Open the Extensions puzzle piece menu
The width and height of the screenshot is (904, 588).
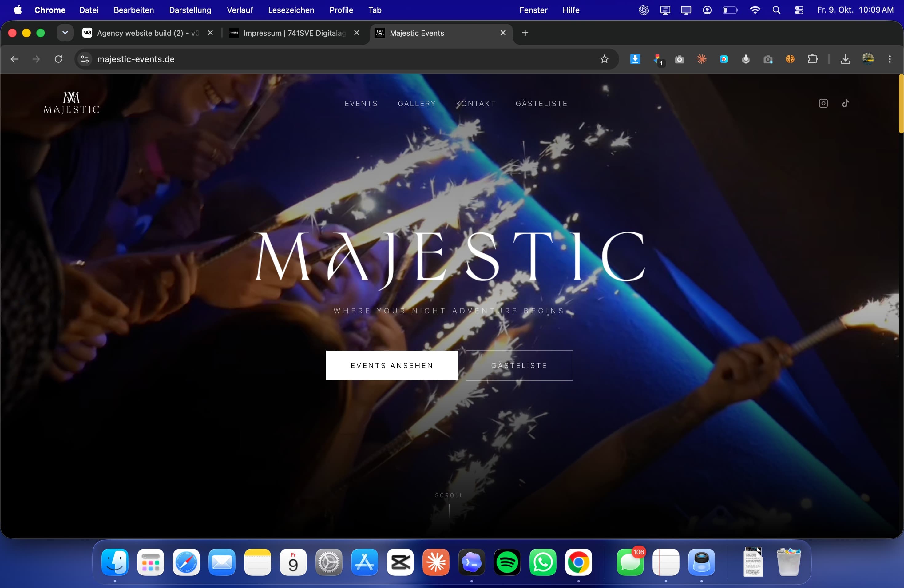[812, 59]
